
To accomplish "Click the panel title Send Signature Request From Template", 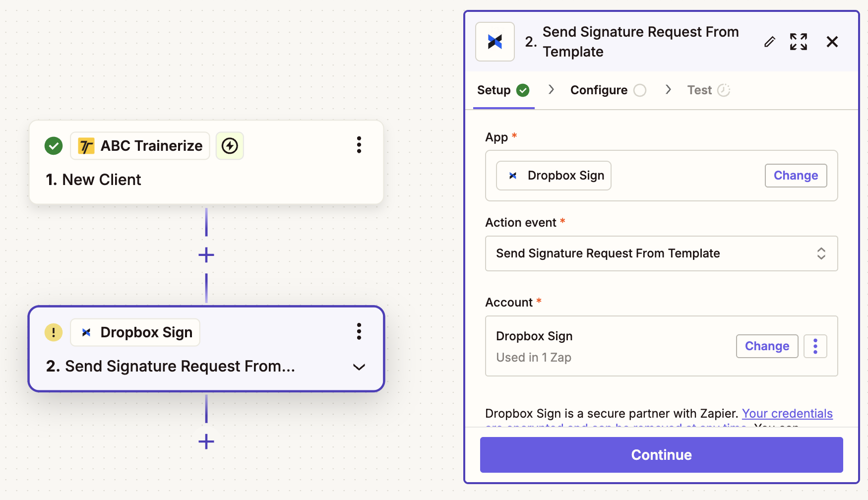I will coord(641,42).
